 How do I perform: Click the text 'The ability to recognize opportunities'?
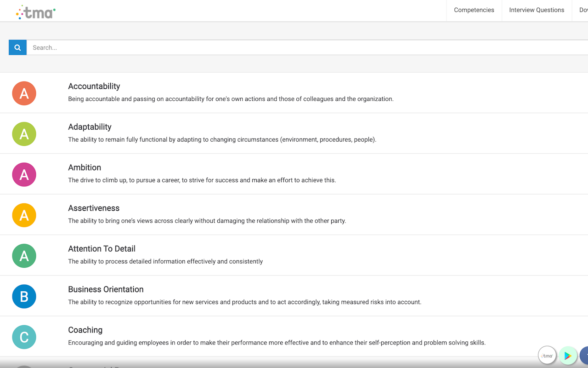coord(245,302)
